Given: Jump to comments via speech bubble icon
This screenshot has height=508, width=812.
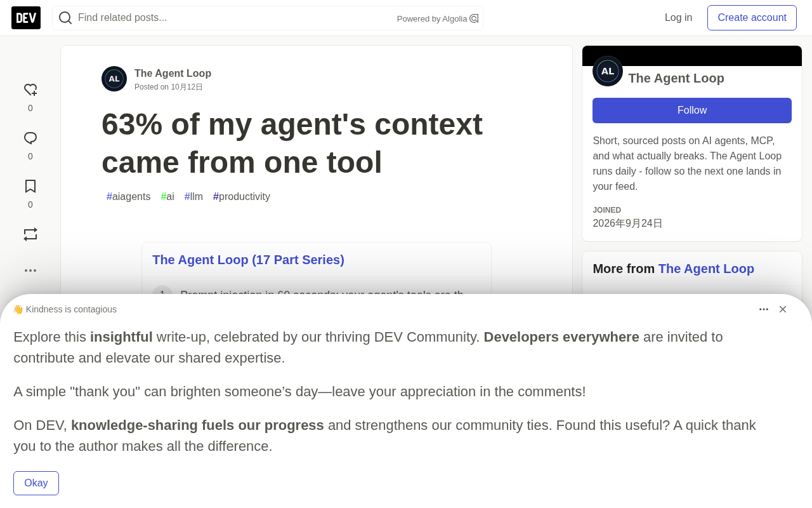Looking at the screenshot, I should (x=30, y=138).
